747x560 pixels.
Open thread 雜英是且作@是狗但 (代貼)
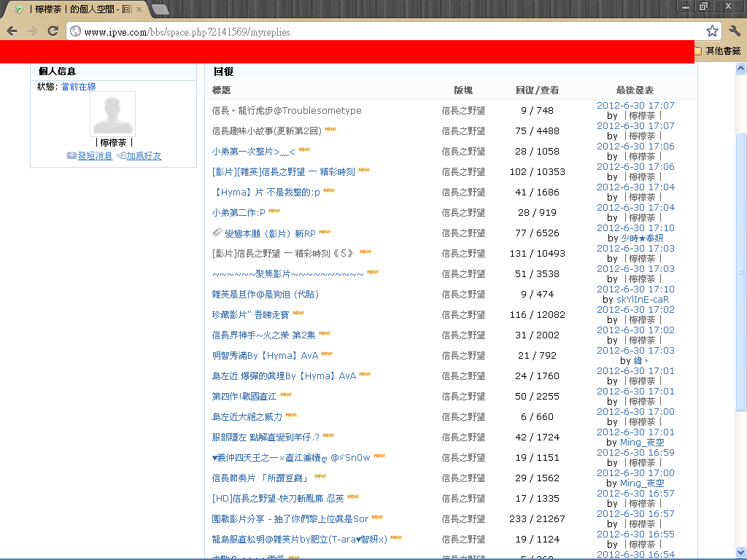266,295
